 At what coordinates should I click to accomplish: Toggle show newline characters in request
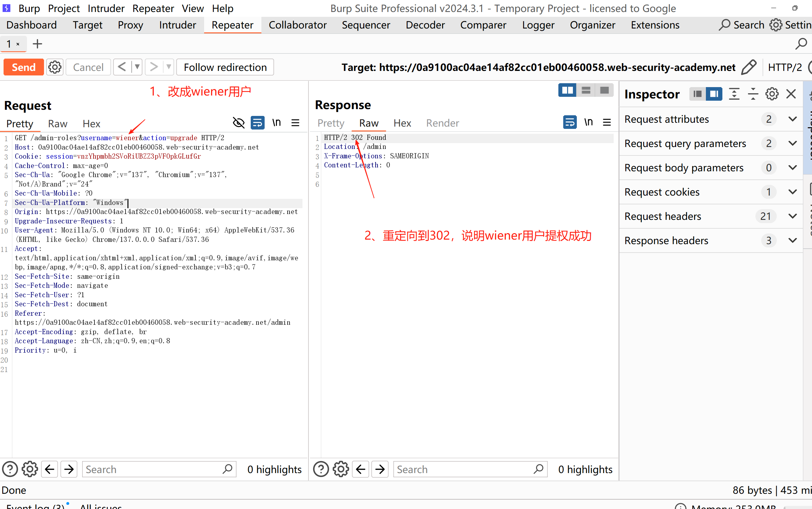277,123
